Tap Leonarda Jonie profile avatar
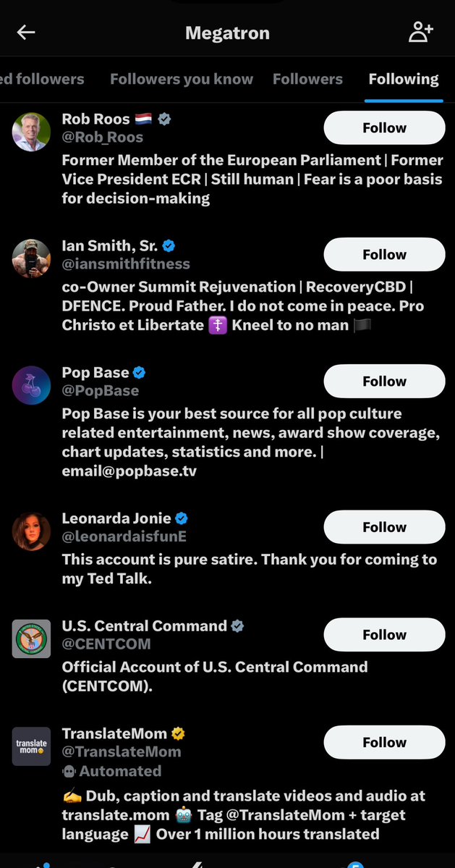Viewport: 455px width, 868px height. [32, 532]
